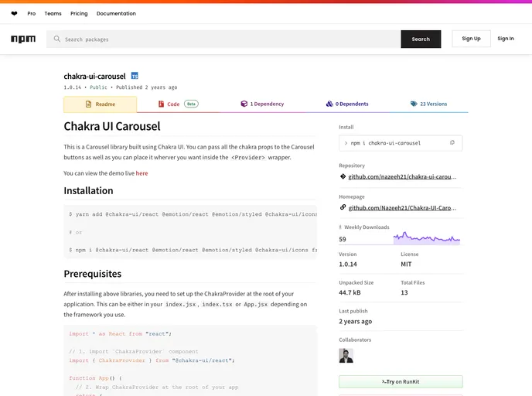532x396 pixels.
Task: Click the collaborator avatar thumbnail
Action: pos(346,356)
